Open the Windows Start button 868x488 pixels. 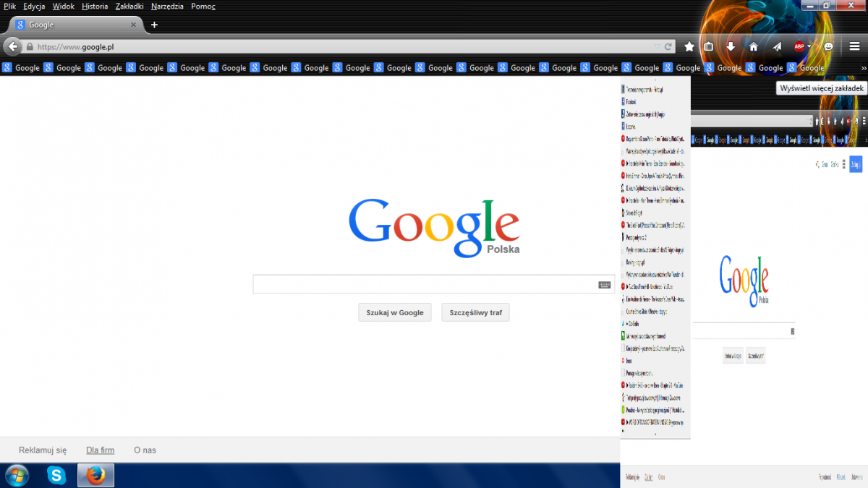pyautogui.click(x=17, y=475)
